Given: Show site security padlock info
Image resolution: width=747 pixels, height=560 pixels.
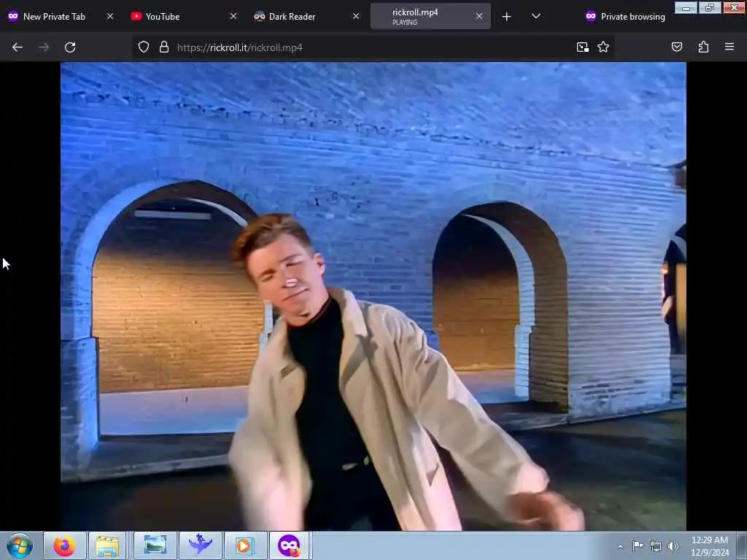Looking at the screenshot, I should 164,47.
